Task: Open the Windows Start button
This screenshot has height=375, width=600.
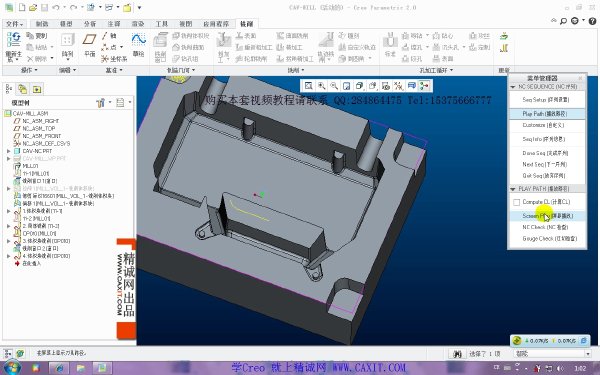Action: (12, 368)
